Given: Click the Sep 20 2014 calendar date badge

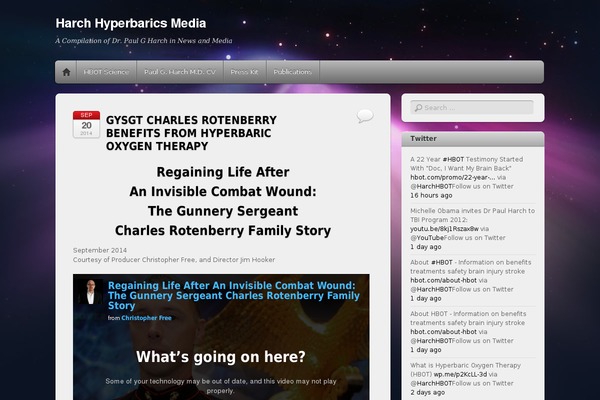Looking at the screenshot, I should click(x=86, y=124).
